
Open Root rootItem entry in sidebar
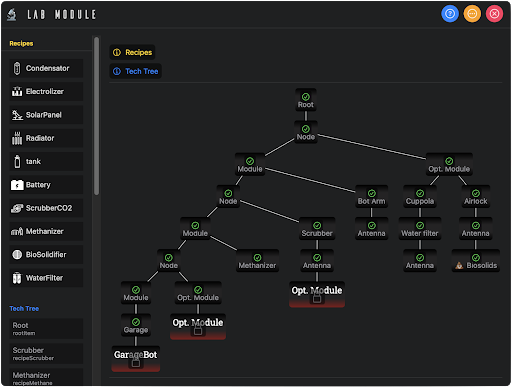tap(46, 329)
